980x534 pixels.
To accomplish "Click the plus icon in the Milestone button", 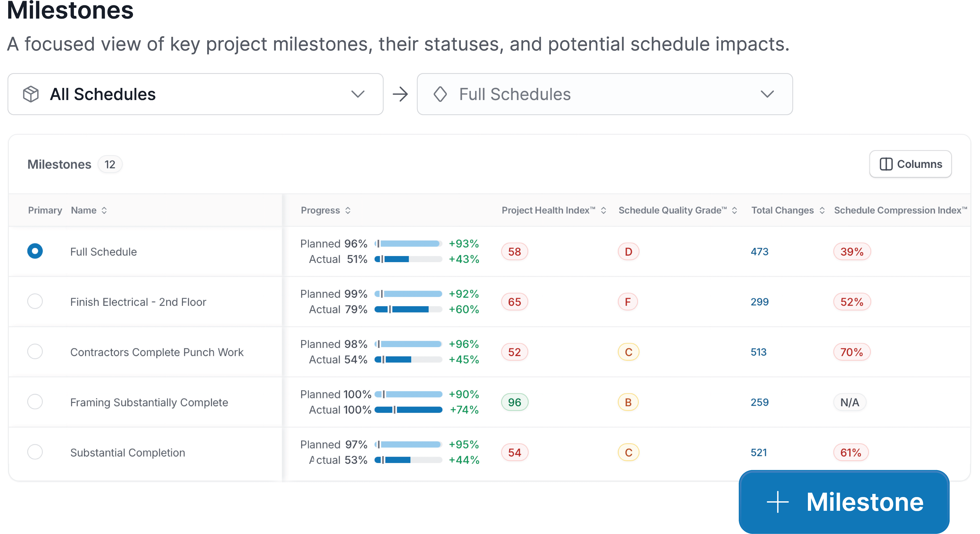I will tap(778, 502).
